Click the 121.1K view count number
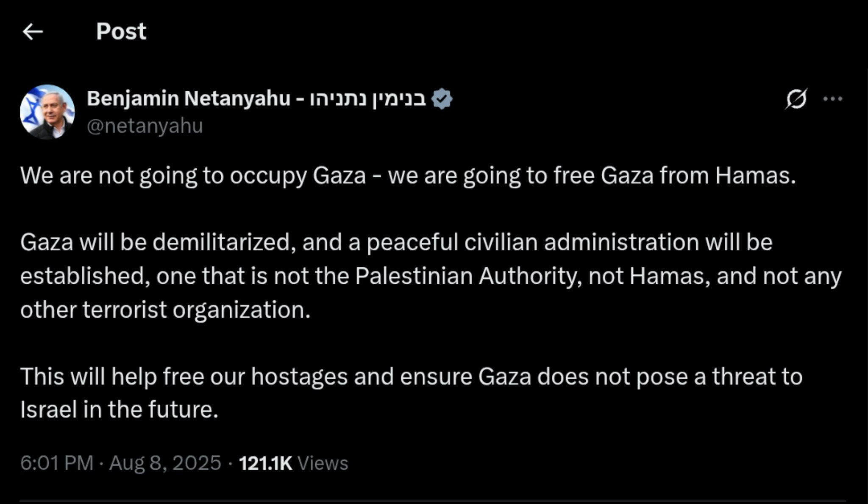Viewport: 868px width, 504px height. coord(265,463)
